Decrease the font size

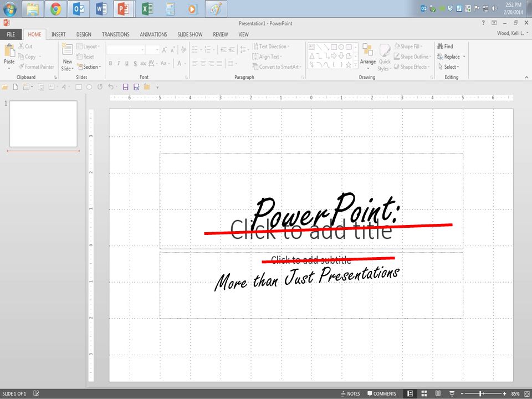[x=172, y=50]
